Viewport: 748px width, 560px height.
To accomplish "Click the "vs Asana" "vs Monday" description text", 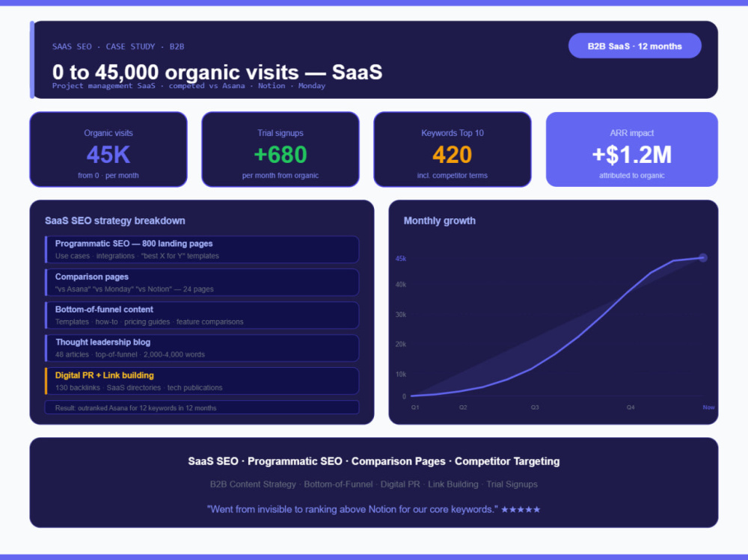I will pyautogui.click(x=134, y=289).
